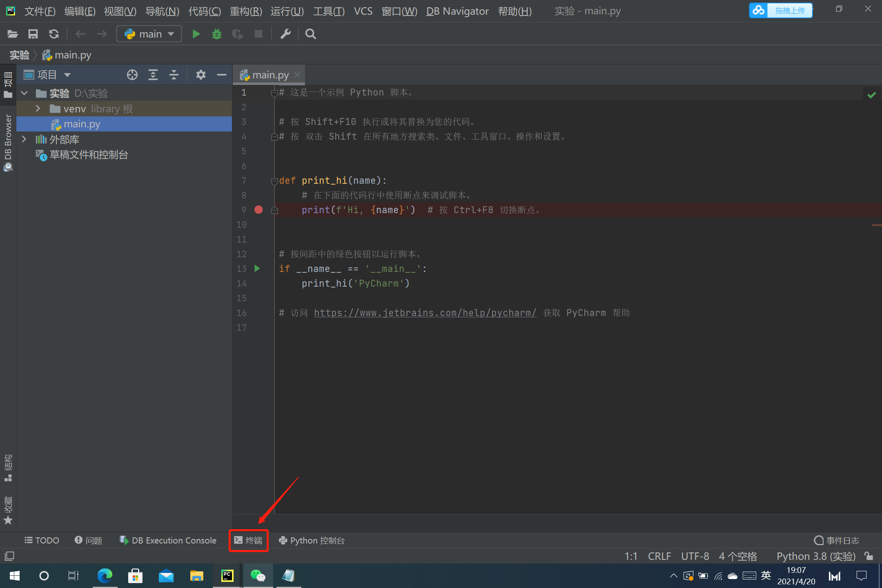Expand the 外部库 node

[24, 139]
